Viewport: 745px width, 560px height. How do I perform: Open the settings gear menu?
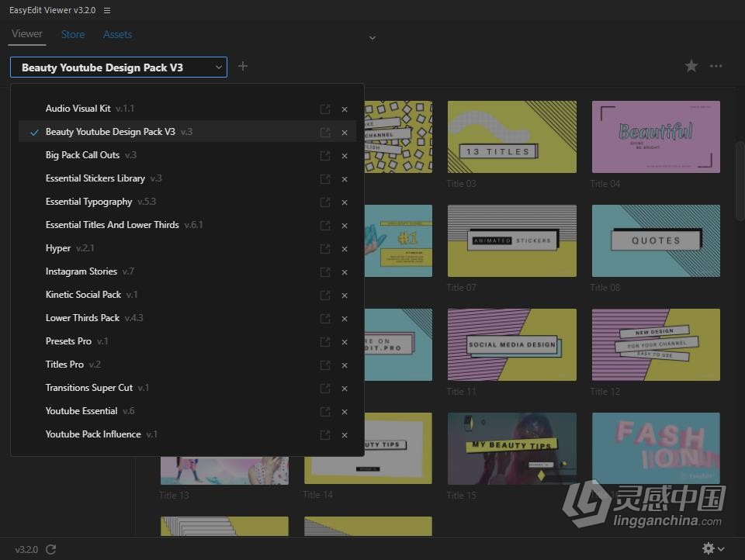[x=712, y=548]
